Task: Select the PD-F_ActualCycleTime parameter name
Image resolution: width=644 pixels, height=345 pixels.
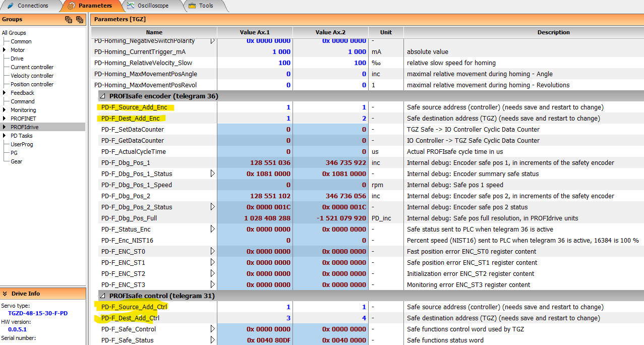Action: pyautogui.click(x=133, y=151)
